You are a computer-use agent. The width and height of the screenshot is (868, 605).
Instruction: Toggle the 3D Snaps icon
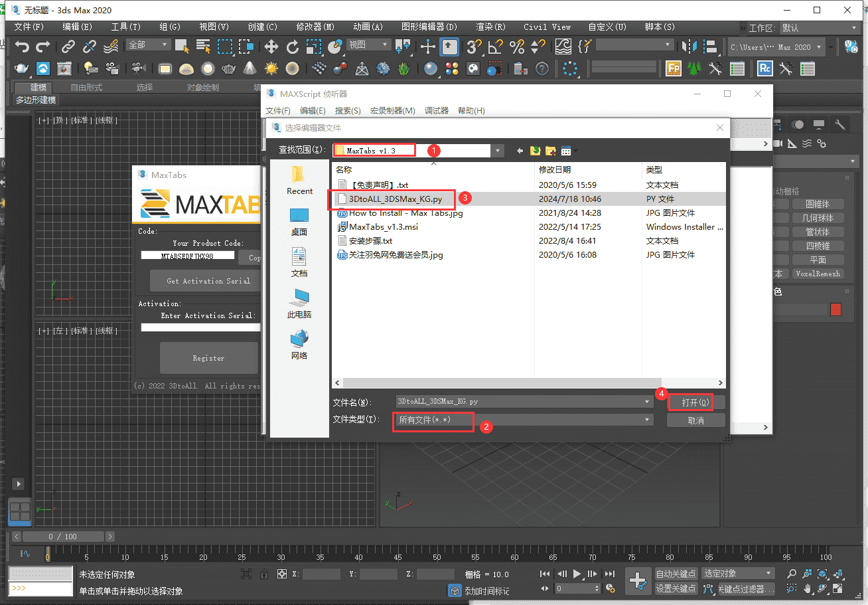tap(474, 46)
